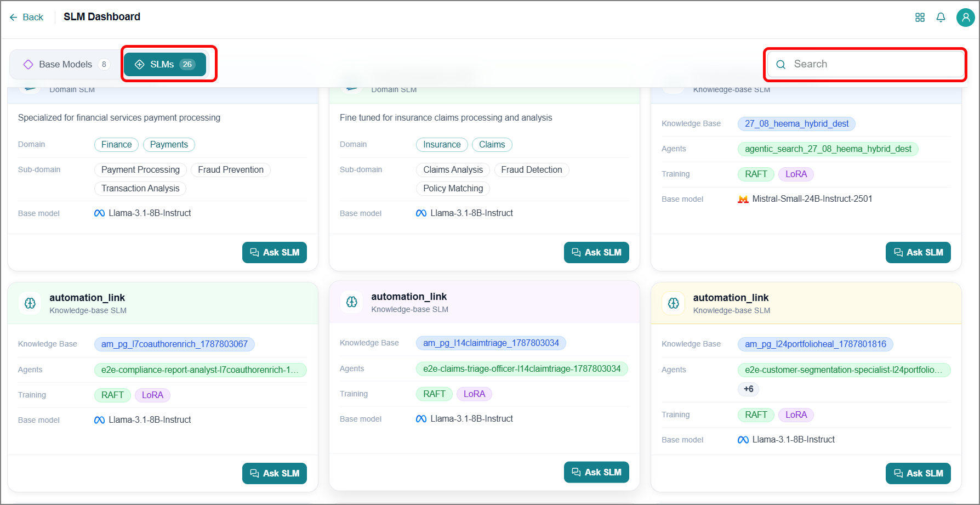Click the search magnifier icon

(x=781, y=64)
